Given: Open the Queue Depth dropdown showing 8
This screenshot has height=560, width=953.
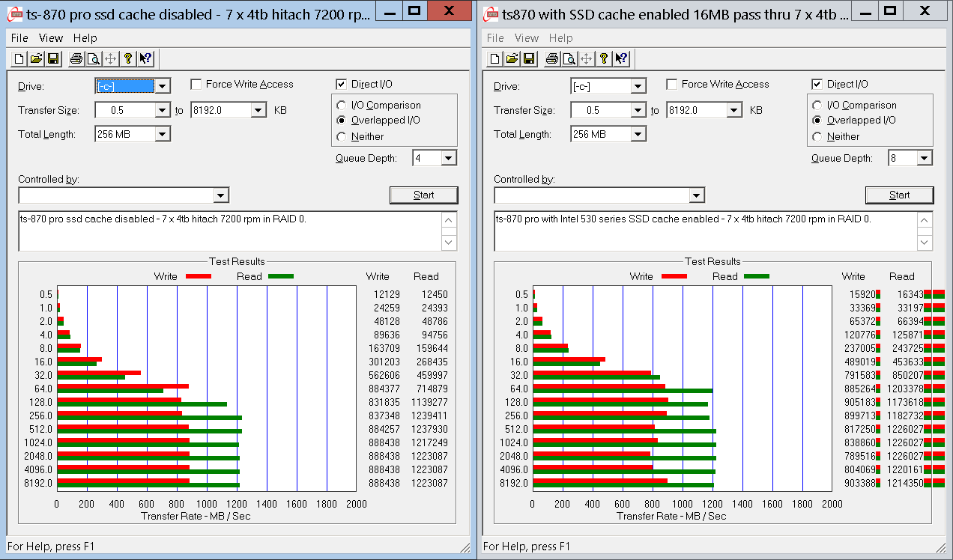Looking at the screenshot, I should tap(924, 158).
